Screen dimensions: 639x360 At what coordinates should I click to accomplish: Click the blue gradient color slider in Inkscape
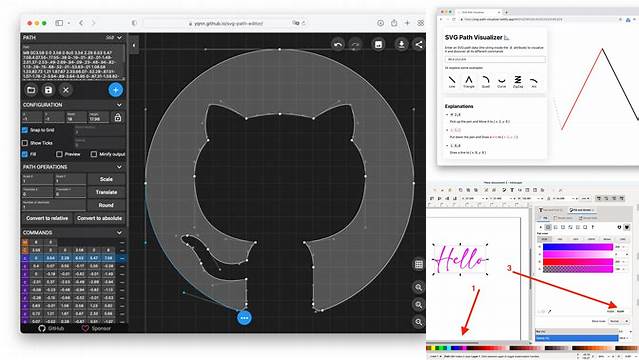point(578,247)
